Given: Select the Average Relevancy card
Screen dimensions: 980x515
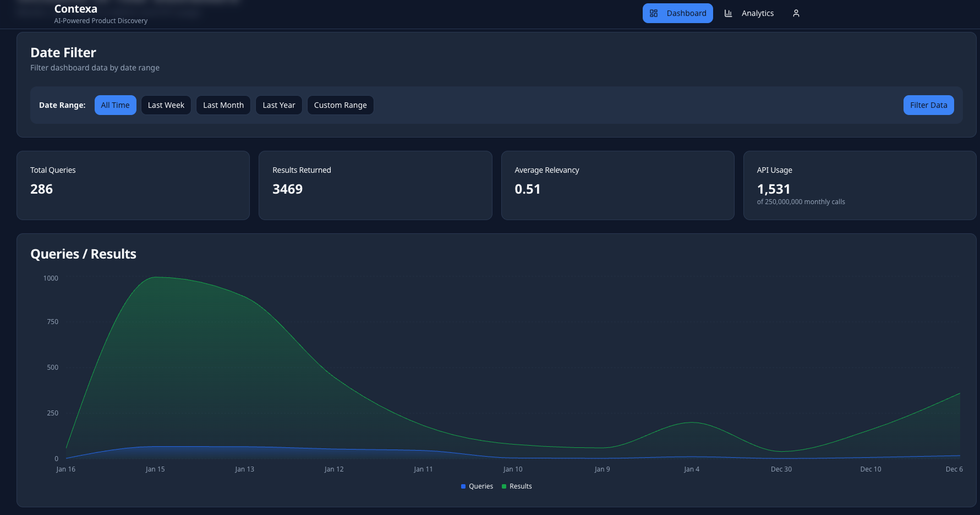Looking at the screenshot, I should [x=618, y=185].
